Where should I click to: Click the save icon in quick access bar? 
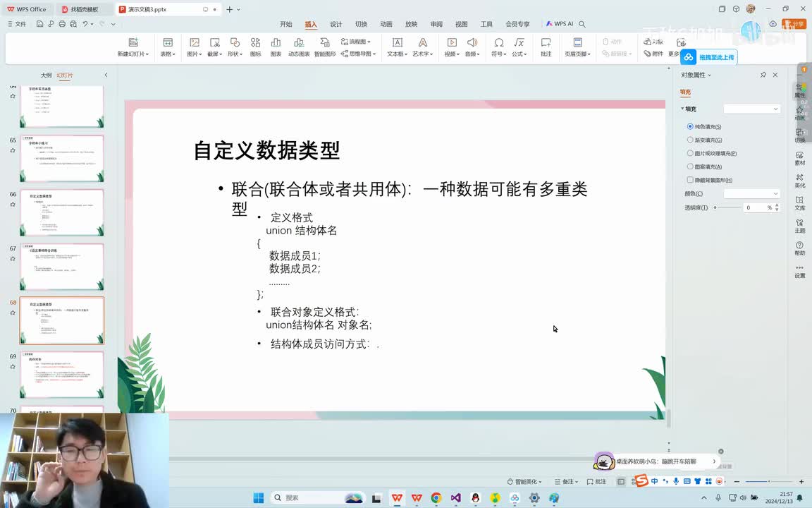pyautogui.click(x=39, y=24)
